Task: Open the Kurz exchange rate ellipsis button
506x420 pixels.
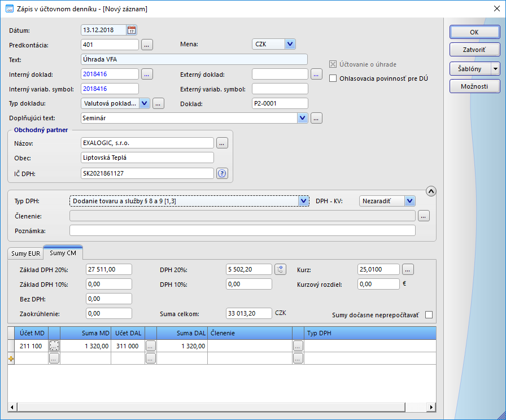Action: point(408,269)
